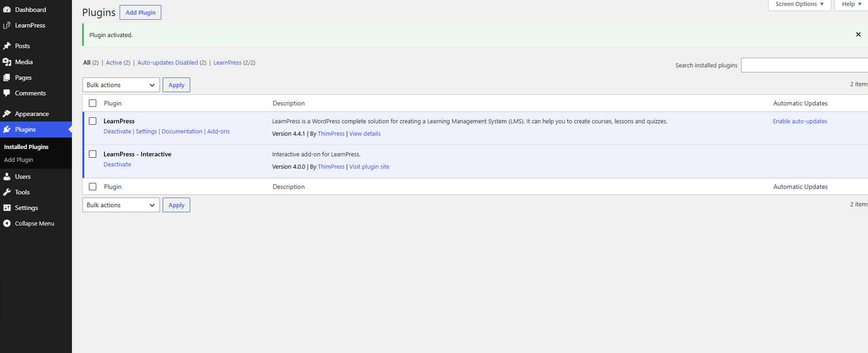
Task: Focus the Search installed plugins field
Action: [805, 65]
